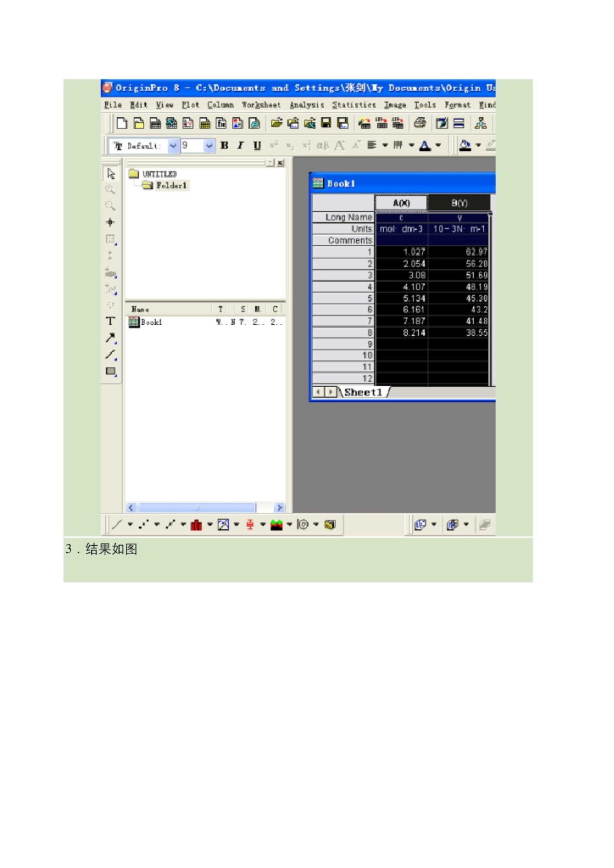Image resolution: width=614 pixels, height=868 pixels.
Task: Toggle Bold formatting
Action: tap(224, 146)
